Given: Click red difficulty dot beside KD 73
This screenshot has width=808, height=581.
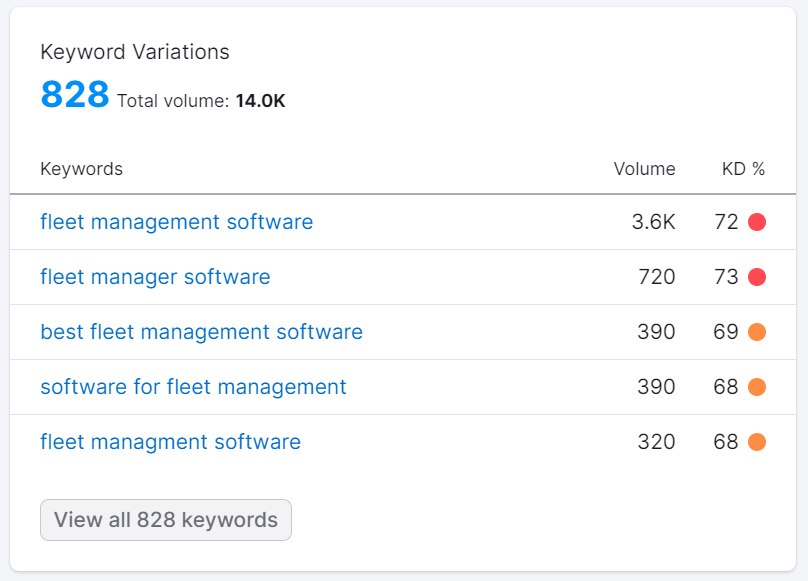Looking at the screenshot, I should click(756, 277).
